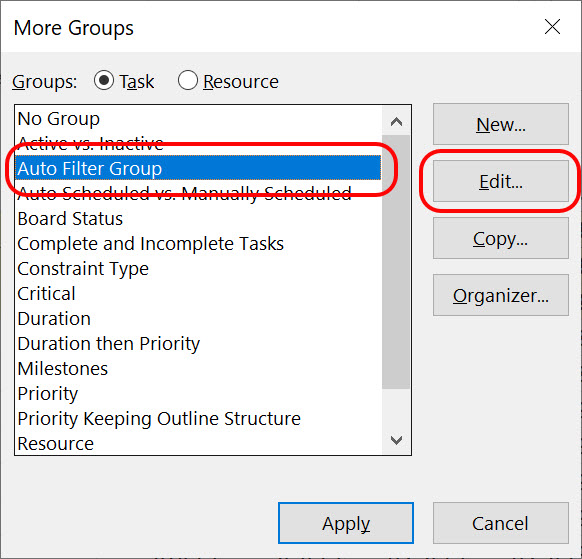Open the New group dialog
582x559 pixels.
(501, 124)
